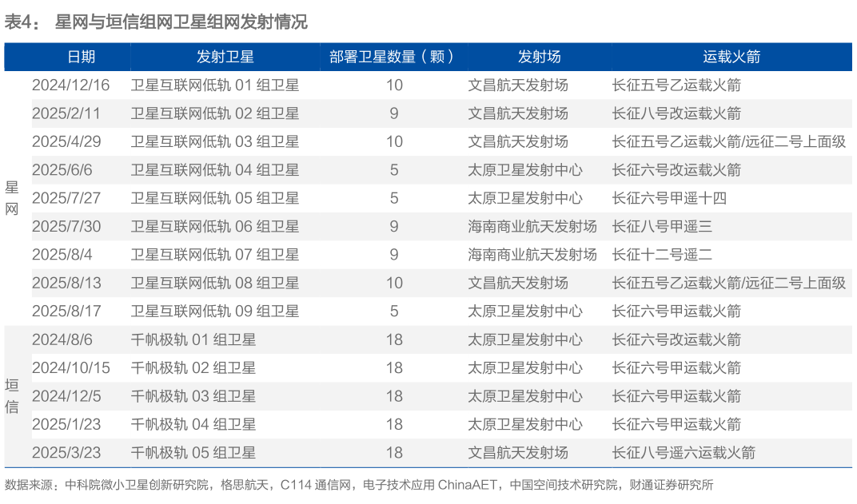This screenshot has width=857, height=504.
Task: Select the 部署卫星数量（颗） header
Action: pos(391,57)
